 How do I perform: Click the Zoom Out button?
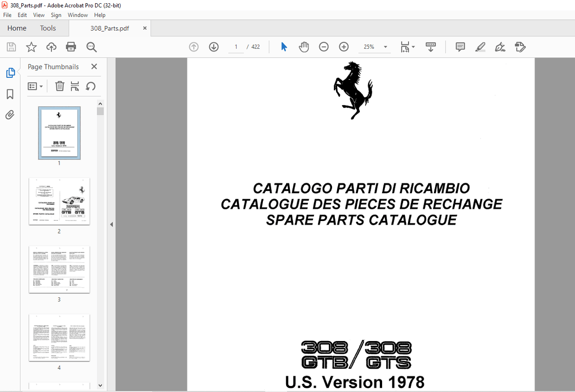[x=324, y=46]
